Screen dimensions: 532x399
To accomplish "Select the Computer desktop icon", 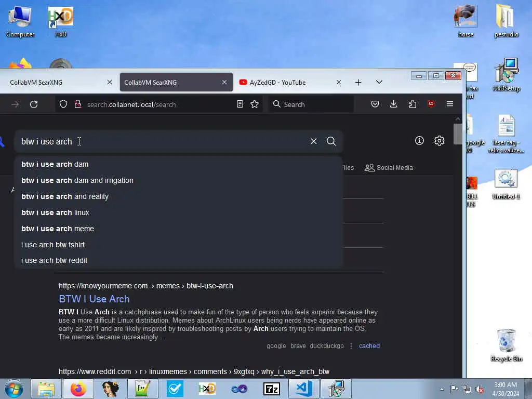I will click(x=20, y=22).
